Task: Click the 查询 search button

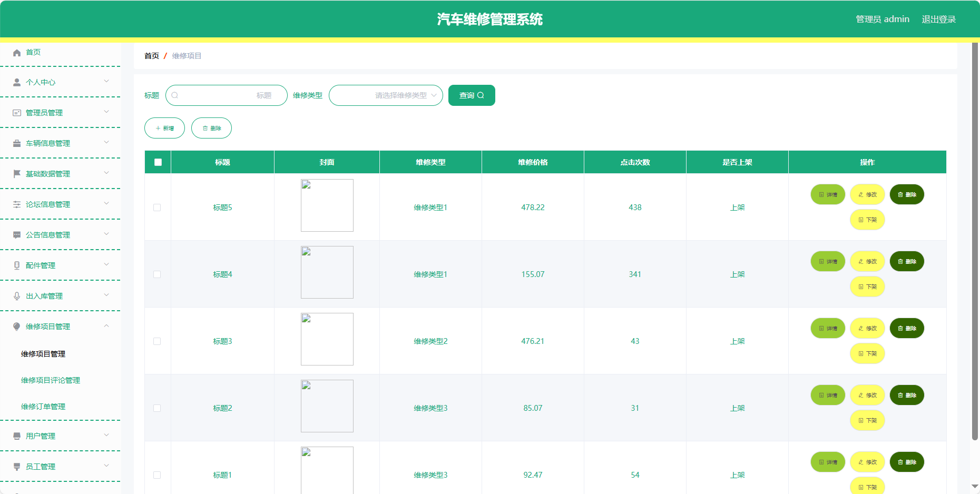Action: pyautogui.click(x=472, y=95)
